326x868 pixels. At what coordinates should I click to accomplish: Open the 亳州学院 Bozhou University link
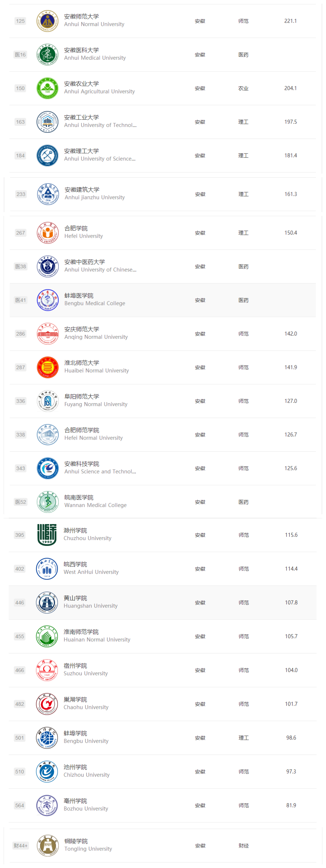point(75,801)
